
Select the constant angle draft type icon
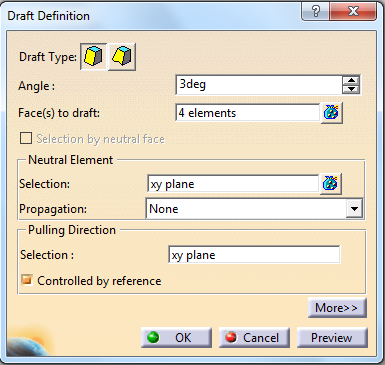tap(94, 57)
